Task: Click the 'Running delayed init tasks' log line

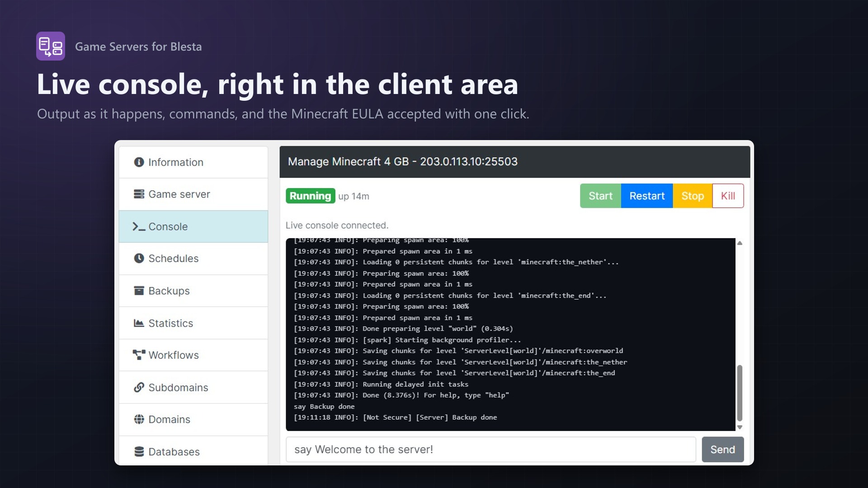Action: pos(381,385)
